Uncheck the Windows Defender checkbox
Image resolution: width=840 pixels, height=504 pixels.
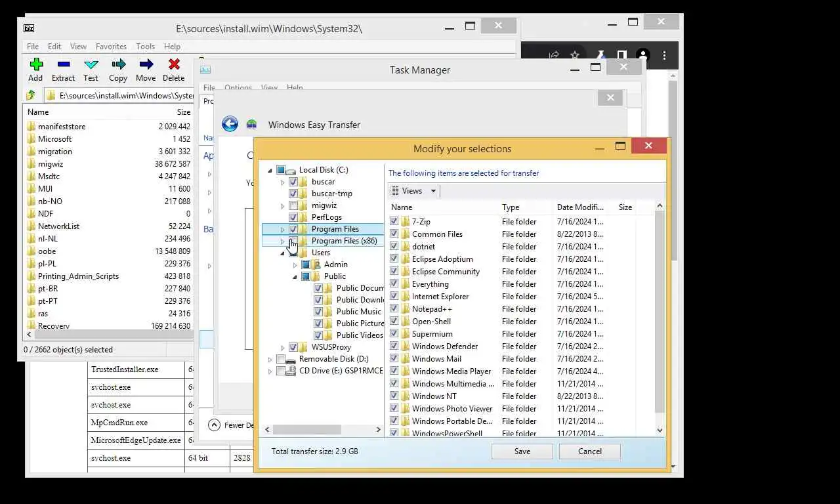tap(394, 346)
